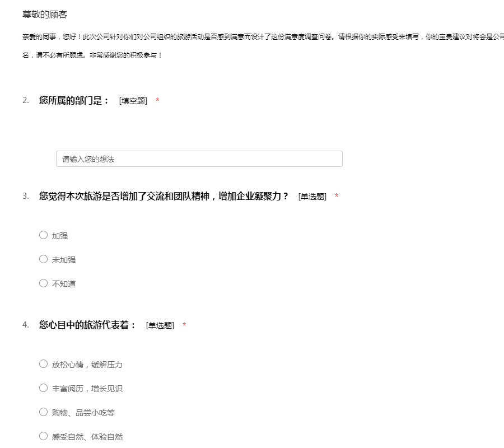Choose the 丰富阅历，增长见识 radio circle

tap(43, 388)
